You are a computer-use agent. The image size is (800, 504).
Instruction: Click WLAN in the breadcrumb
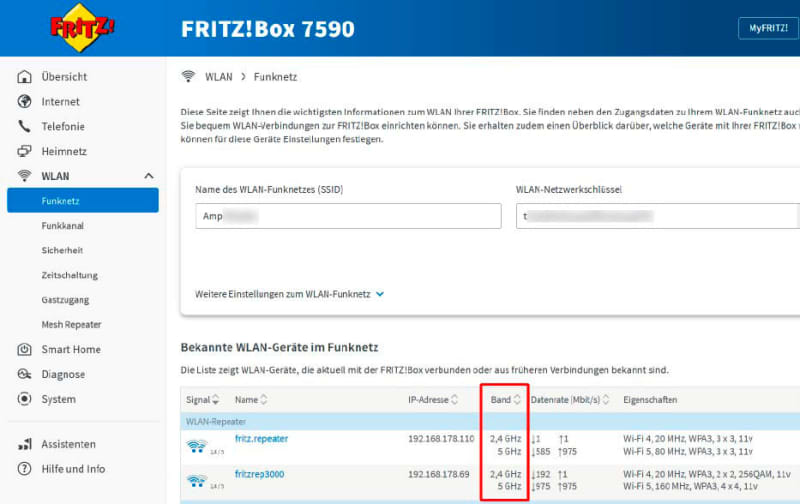(218, 77)
